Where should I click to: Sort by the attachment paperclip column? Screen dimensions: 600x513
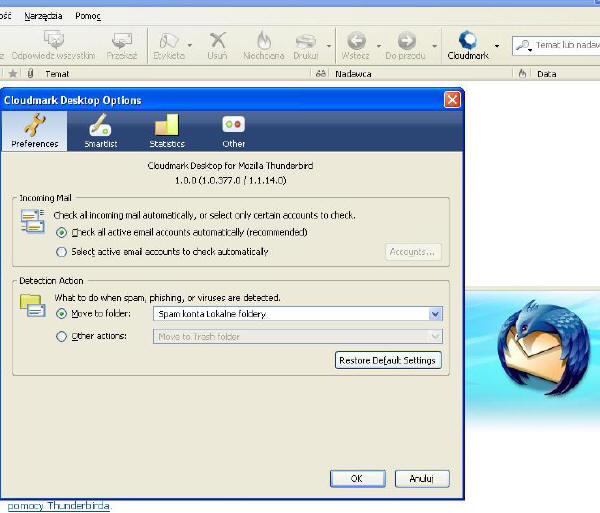30,73
